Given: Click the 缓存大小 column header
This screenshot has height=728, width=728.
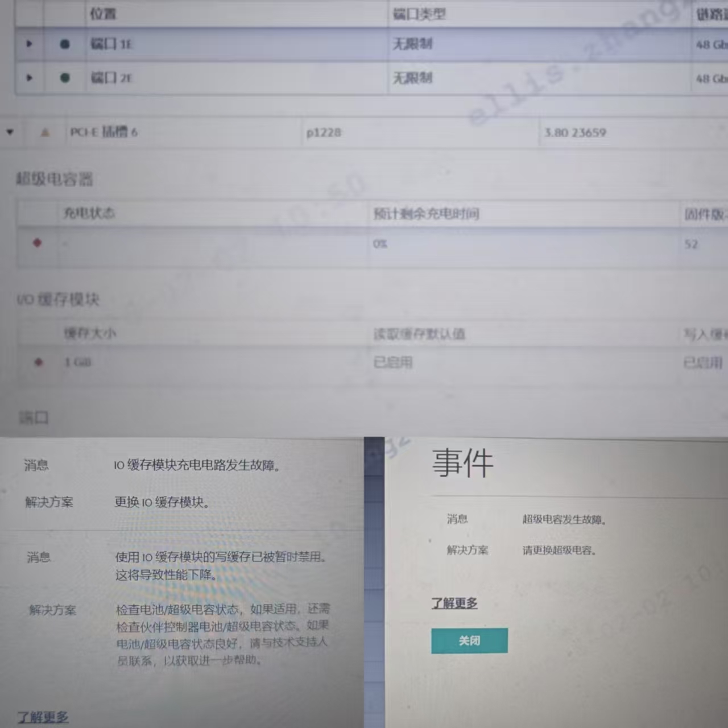Looking at the screenshot, I should (90, 333).
